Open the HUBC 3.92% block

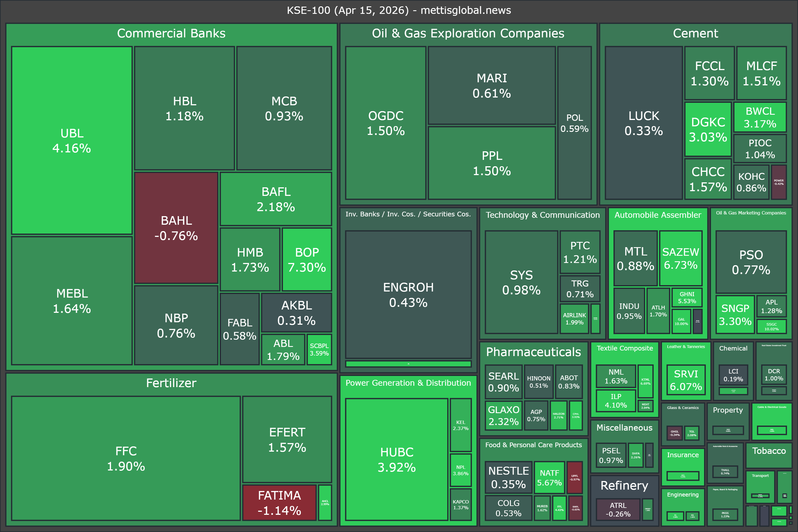397,459
